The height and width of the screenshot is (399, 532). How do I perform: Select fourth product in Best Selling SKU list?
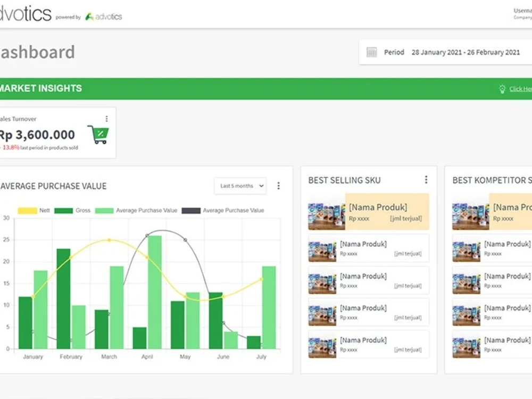[369, 312]
